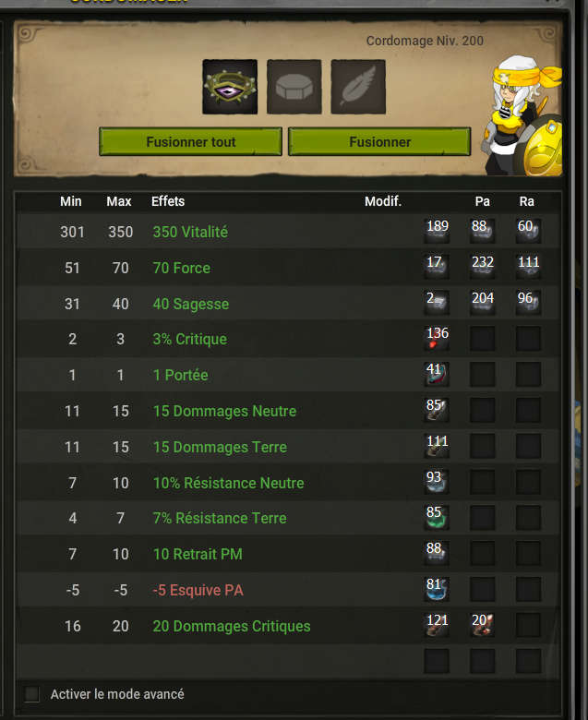Image resolution: width=588 pixels, height=720 pixels.
Task: Click the Vitalité rune showing 189
Action: (437, 231)
